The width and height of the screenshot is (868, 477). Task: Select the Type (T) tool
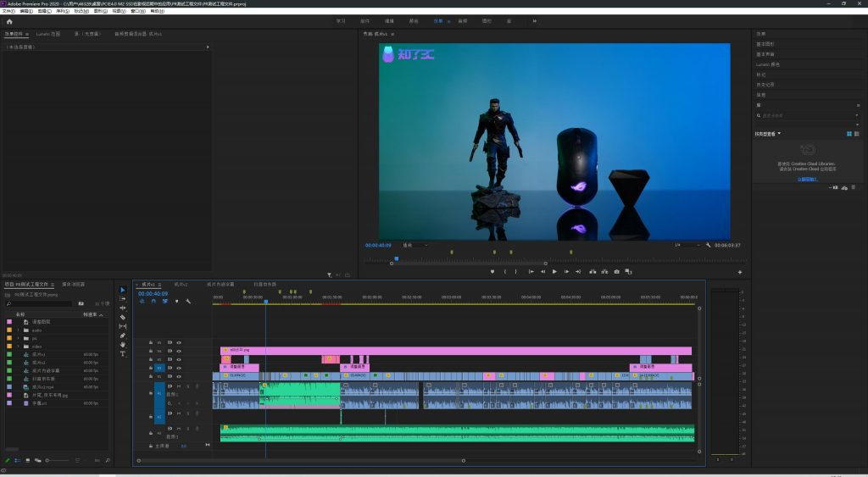coord(123,353)
